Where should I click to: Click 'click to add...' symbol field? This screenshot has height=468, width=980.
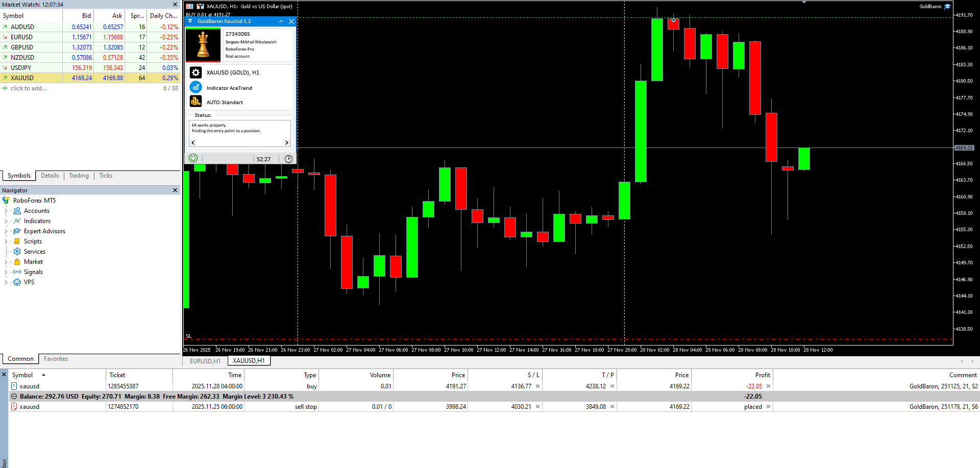tap(29, 88)
